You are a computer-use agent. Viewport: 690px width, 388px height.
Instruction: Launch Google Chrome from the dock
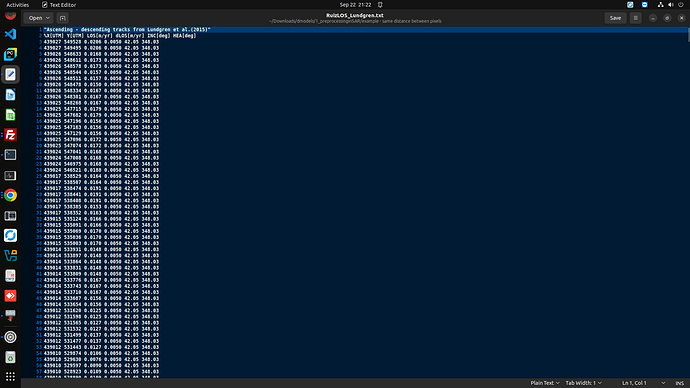(10, 195)
